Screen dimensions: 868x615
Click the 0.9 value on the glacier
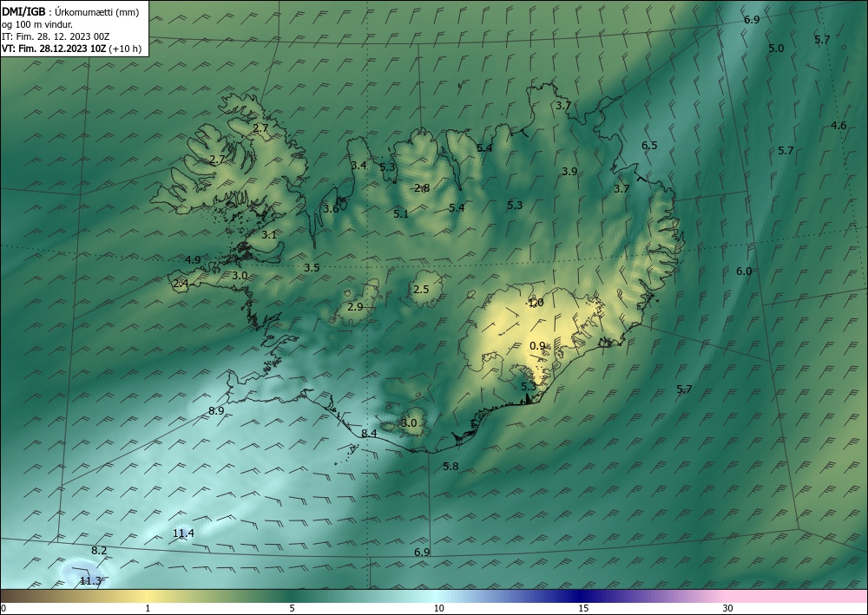(537, 345)
